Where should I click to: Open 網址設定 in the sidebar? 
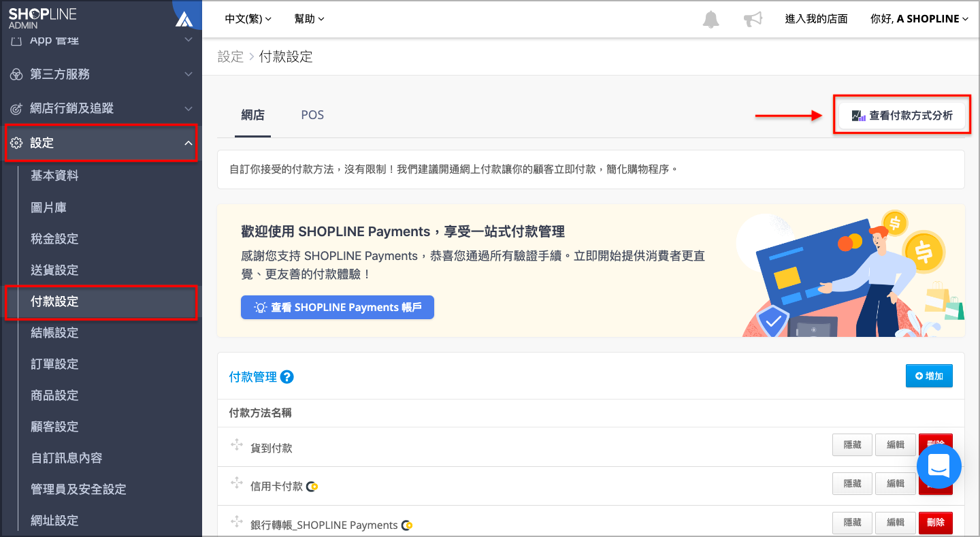tap(54, 521)
